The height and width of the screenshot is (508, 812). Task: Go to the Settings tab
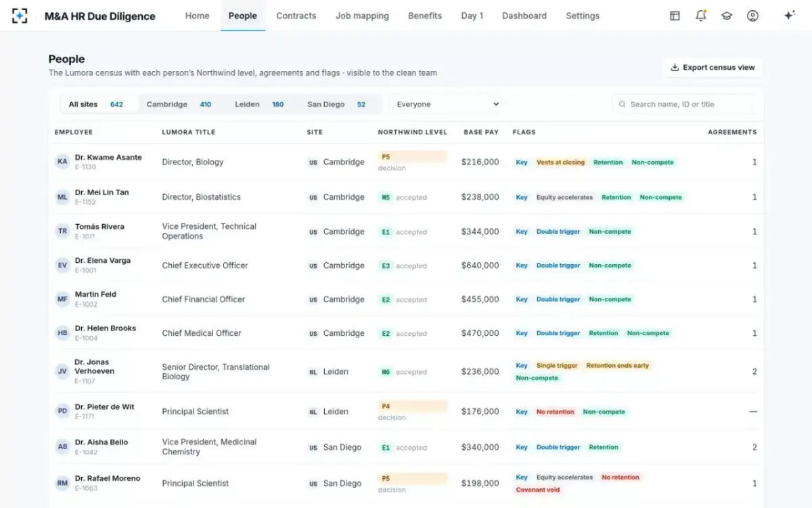(583, 16)
